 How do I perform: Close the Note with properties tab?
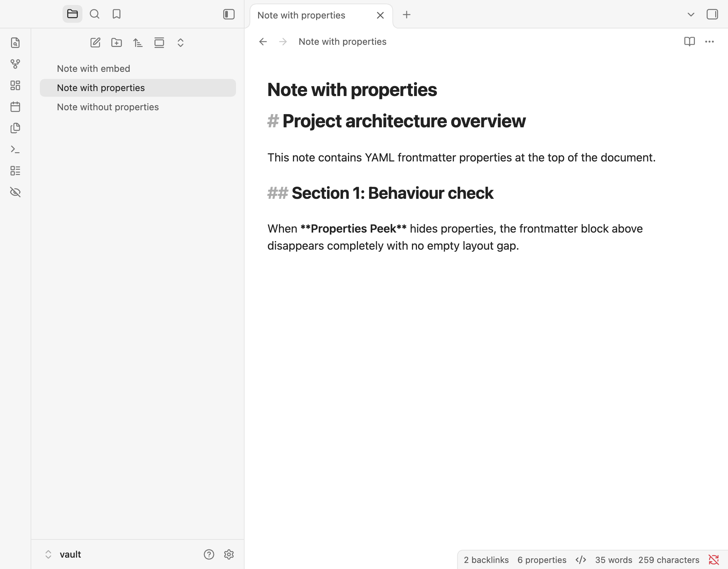pos(380,15)
